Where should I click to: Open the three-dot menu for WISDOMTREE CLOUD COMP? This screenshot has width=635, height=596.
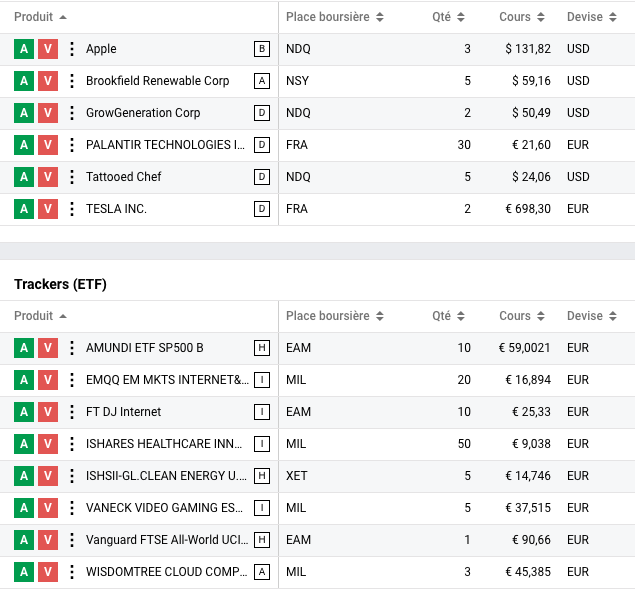71,572
